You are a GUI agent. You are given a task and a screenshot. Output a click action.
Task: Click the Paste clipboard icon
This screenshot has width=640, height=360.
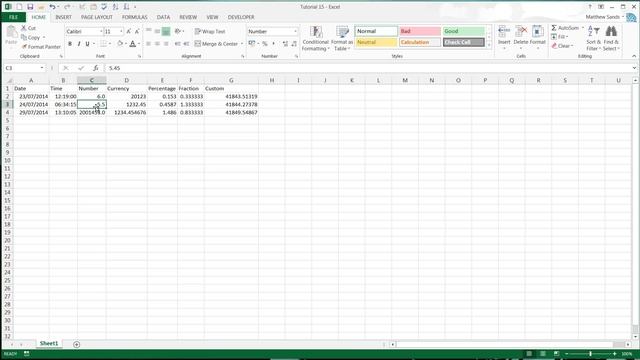pos(11,32)
